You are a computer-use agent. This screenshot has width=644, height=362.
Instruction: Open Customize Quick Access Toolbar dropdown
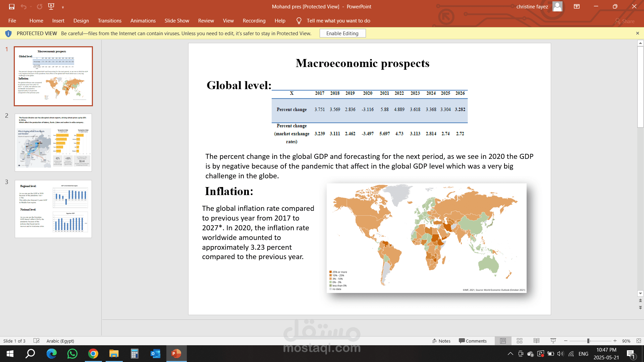(x=63, y=7)
